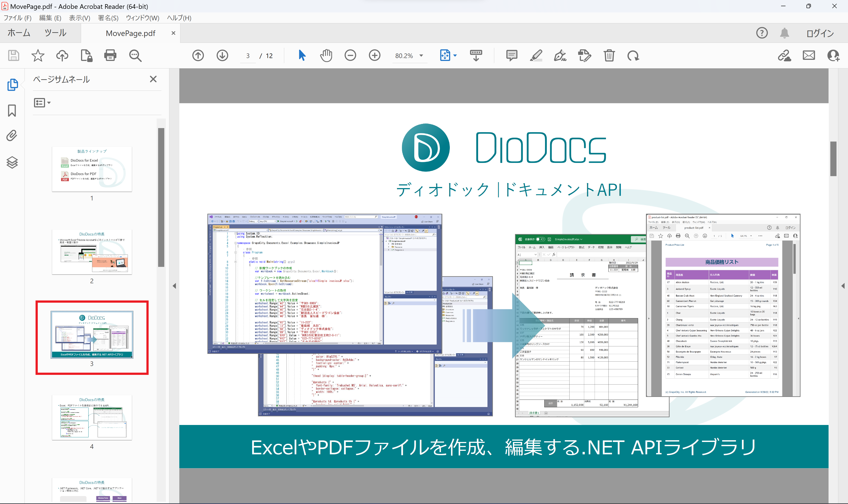Open the help question mark icon
Screen dimensions: 848x504
click(x=762, y=33)
